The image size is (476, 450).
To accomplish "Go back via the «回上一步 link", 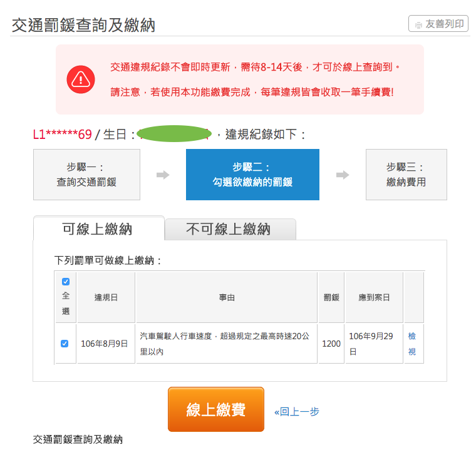I will coord(297,411).
